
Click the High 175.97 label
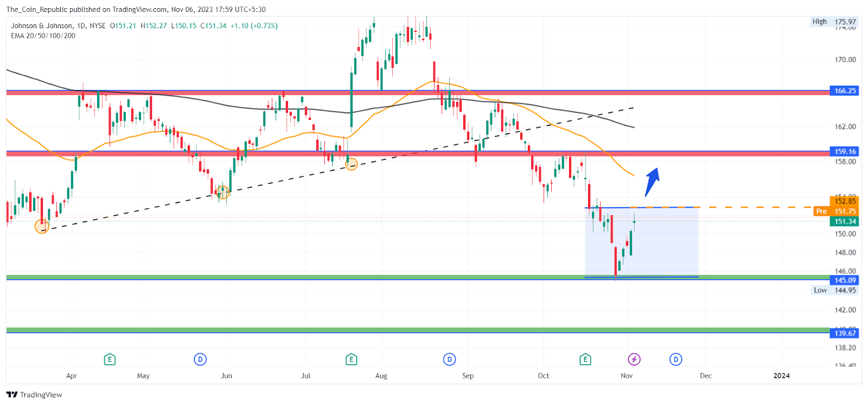click(834, 22)
